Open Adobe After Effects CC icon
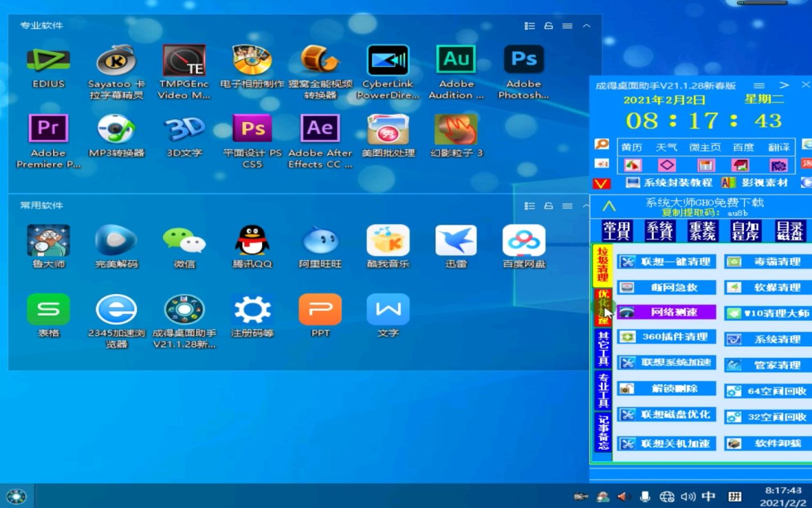Screen dimensions: 812x508 (x=320, y=129)
